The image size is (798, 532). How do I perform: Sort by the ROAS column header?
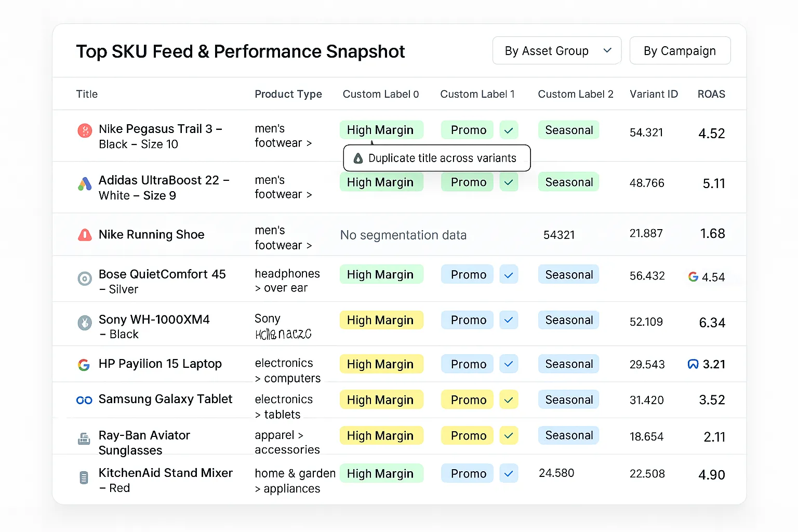711,94
